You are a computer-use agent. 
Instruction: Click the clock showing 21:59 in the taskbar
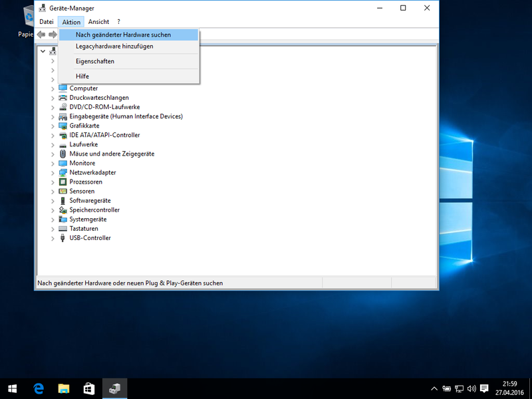tap(509, 384)
